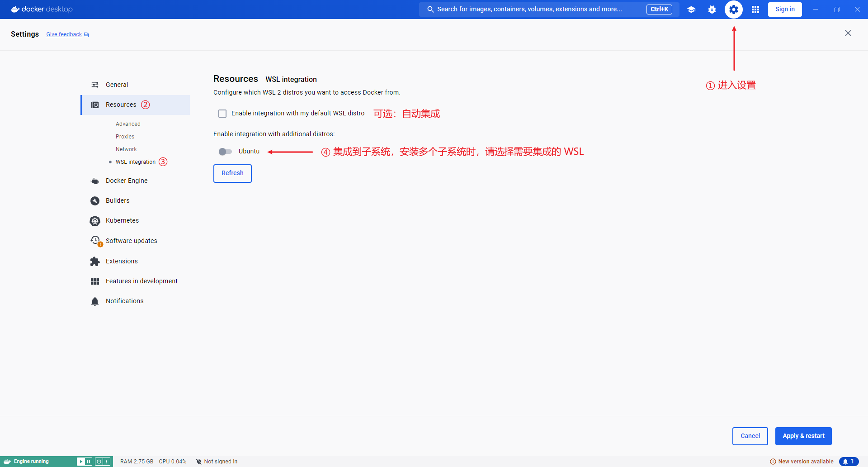The width and height of the screenshot is (868, 467).
Task: Click the bug-shaped Troubleshoot icon
Action: 712,10
